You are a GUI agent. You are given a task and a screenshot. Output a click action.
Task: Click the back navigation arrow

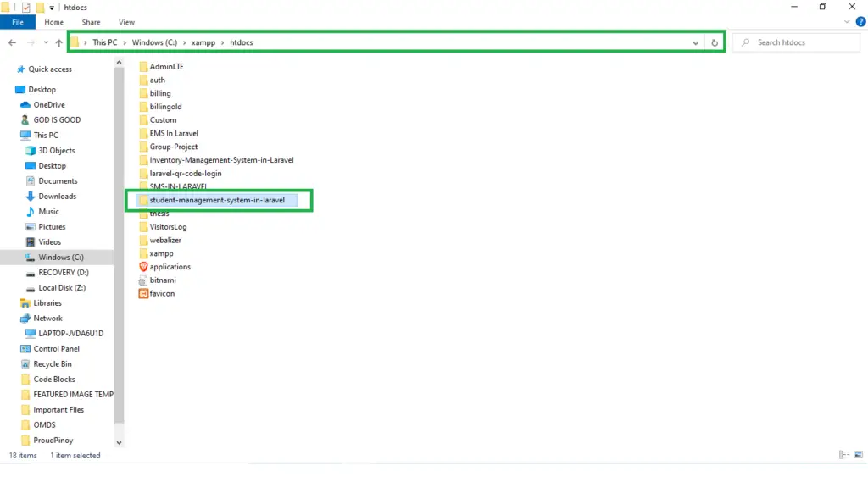[x=12, y=42]
